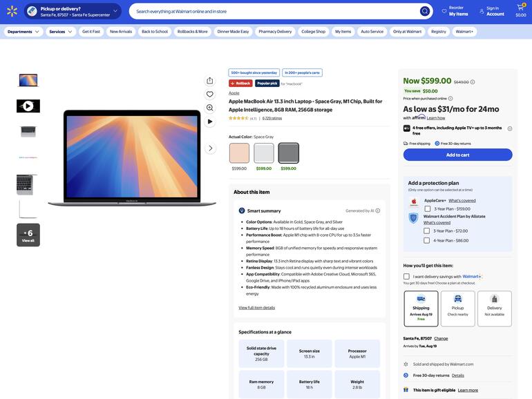Select the Space Gray color swatch
Viewport: 532px width, 399px height.
tap(288, 153)
